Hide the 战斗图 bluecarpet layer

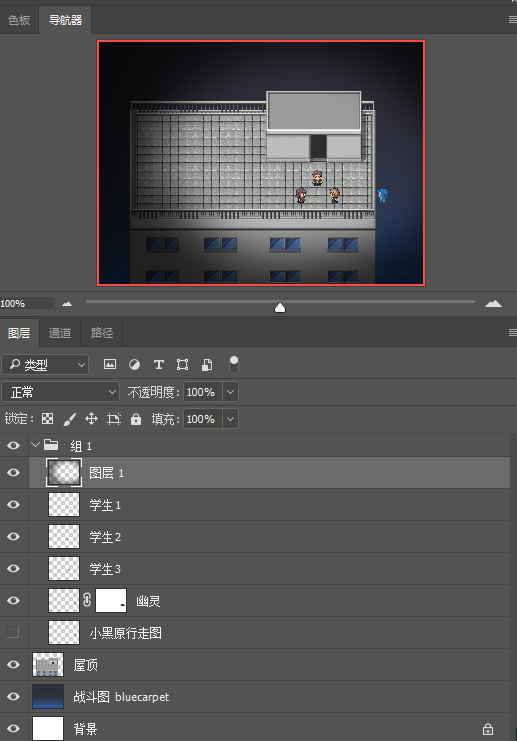tap(14, 696)
